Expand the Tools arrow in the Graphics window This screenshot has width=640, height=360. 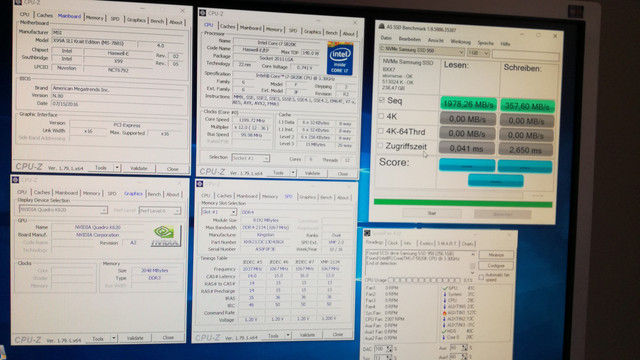coord(114,338)
